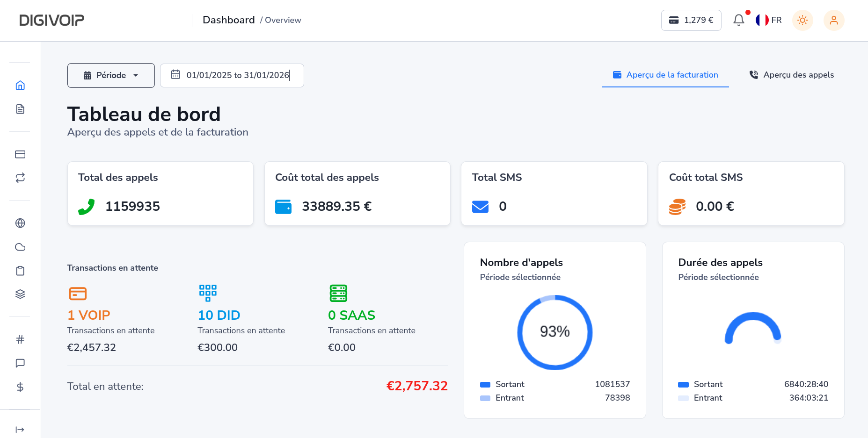Click the blue DID keypad icon
Screen dimensions: 868x438
point(208,293)
